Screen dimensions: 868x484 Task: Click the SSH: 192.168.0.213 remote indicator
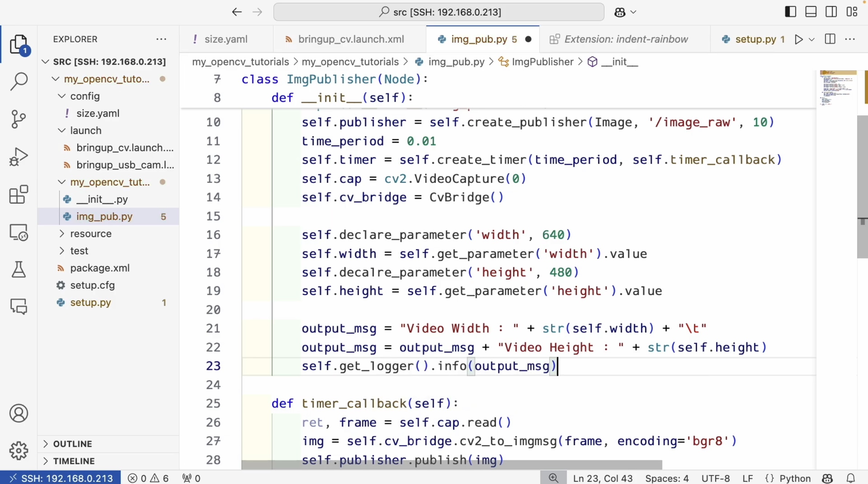point(61,478)
